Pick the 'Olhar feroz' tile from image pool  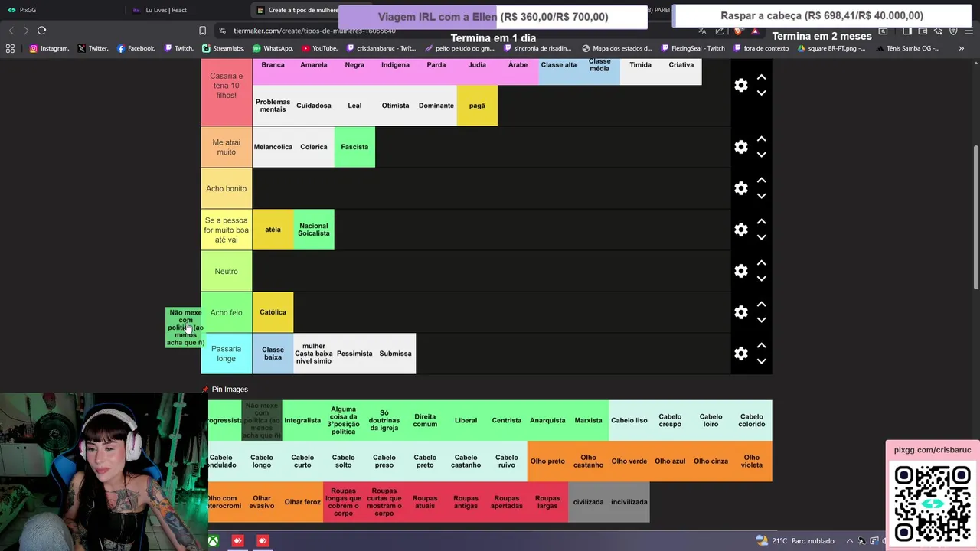pos(302,502)
